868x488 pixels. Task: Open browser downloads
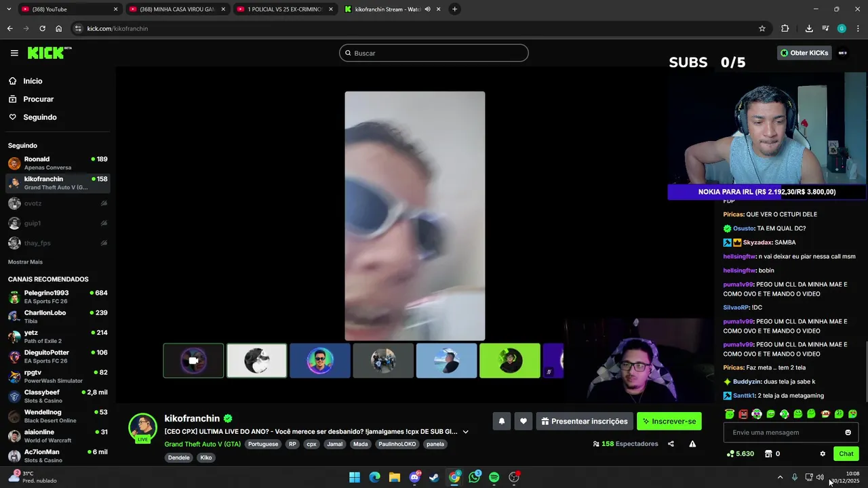[x=809, y=28]
